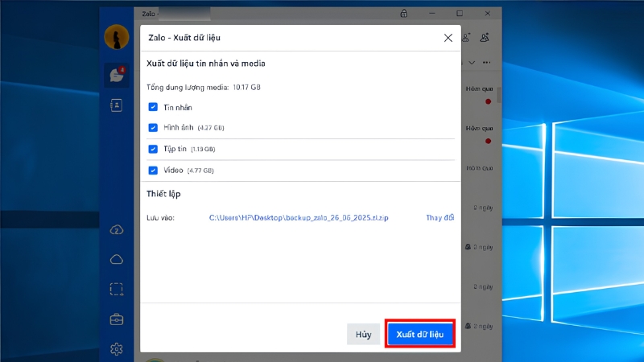Close the Xuất dữ liệu dialog
The height and width of the screenshot is (362, 644).
click(448, 38)
